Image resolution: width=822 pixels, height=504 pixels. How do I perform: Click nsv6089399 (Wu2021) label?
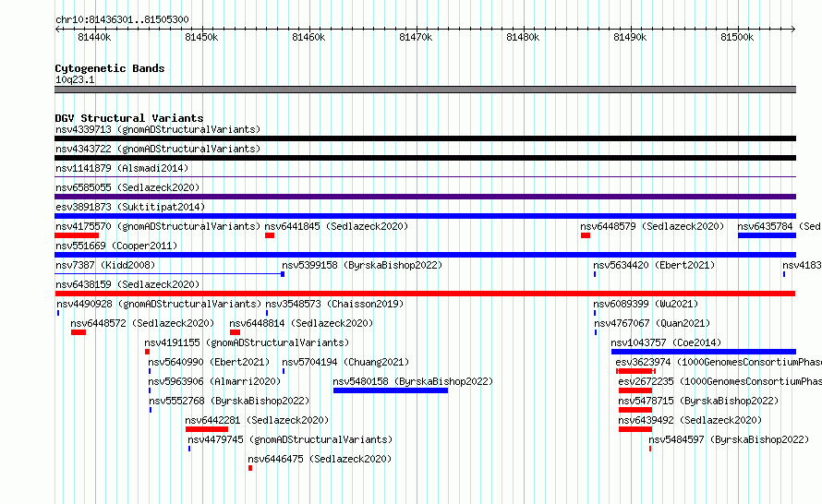tap(646, 304)
